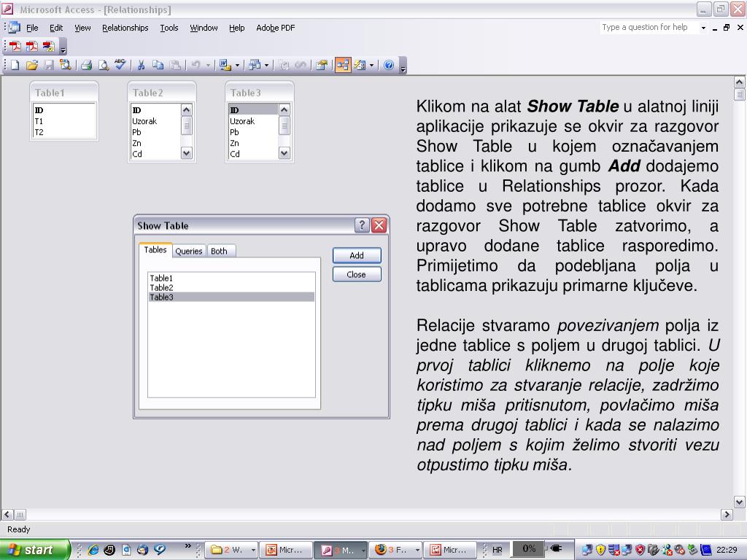This screenshot has height=560, width=747.
Task: Click the Undo arrow icon
Action: click(x=196, y=65)
